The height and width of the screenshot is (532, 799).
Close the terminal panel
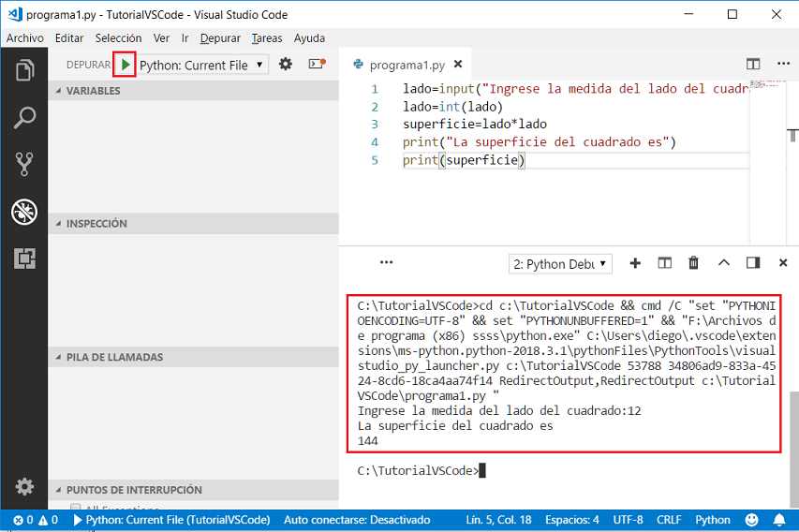pyautogui.click(x=783, y=263)
